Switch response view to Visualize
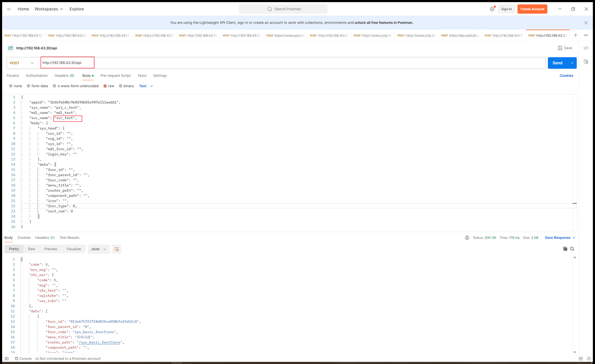This screenshot has width=595, height=364. point(74,249)
